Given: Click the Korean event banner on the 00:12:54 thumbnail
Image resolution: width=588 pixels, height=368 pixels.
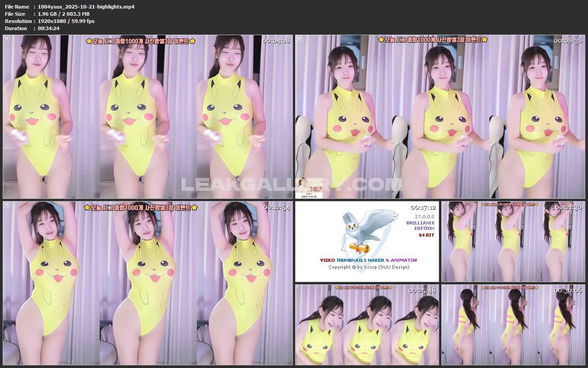Looking at the screenshot, I should tap(141, 207).
